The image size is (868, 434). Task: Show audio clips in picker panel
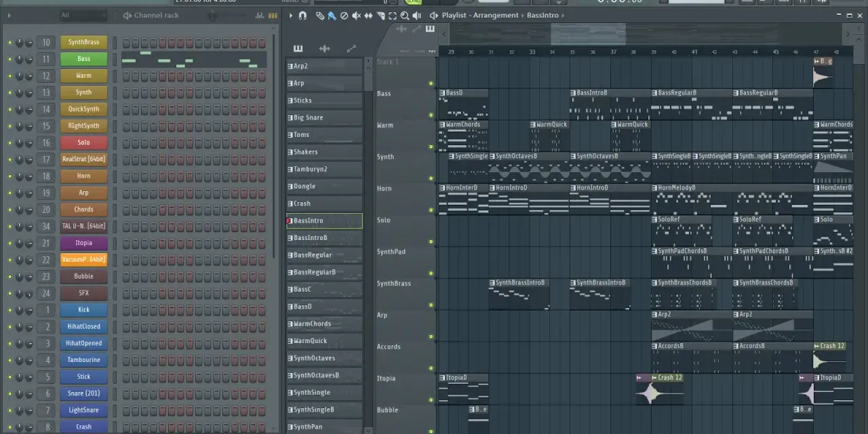[x=324, y=48]
